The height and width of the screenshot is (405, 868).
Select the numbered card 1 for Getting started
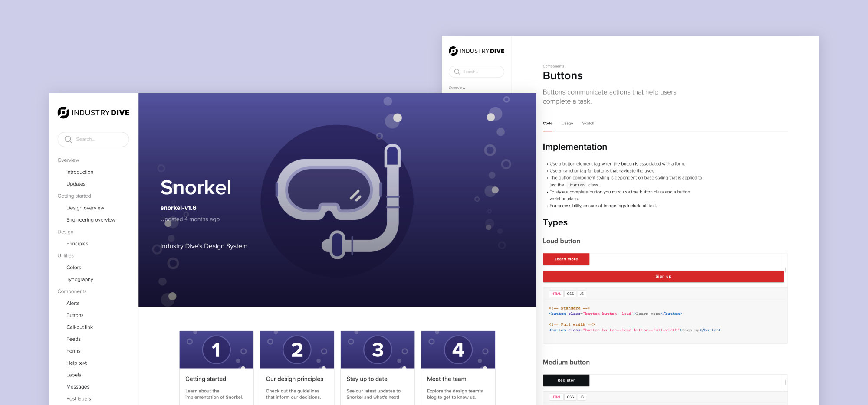216,349
